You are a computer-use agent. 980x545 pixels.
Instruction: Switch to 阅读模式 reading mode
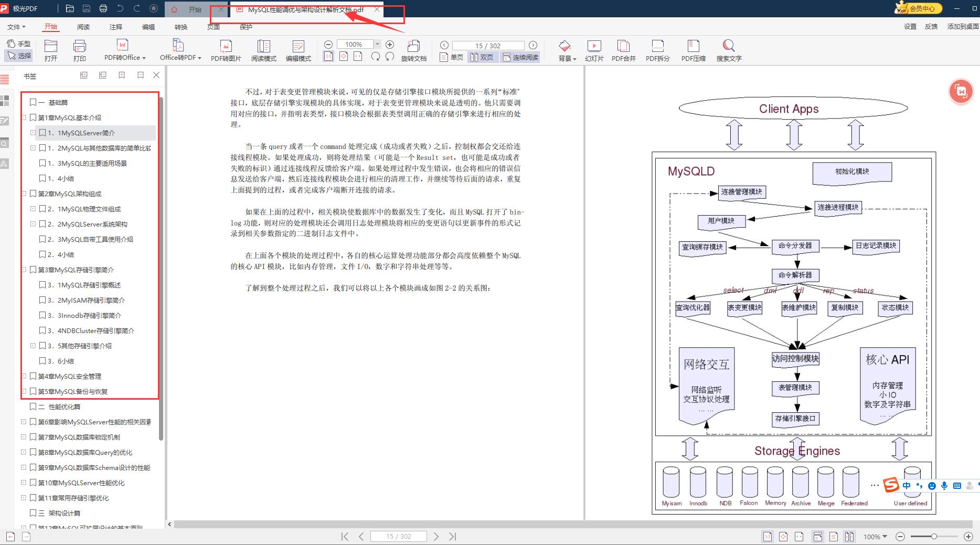(x=264, y=50)
